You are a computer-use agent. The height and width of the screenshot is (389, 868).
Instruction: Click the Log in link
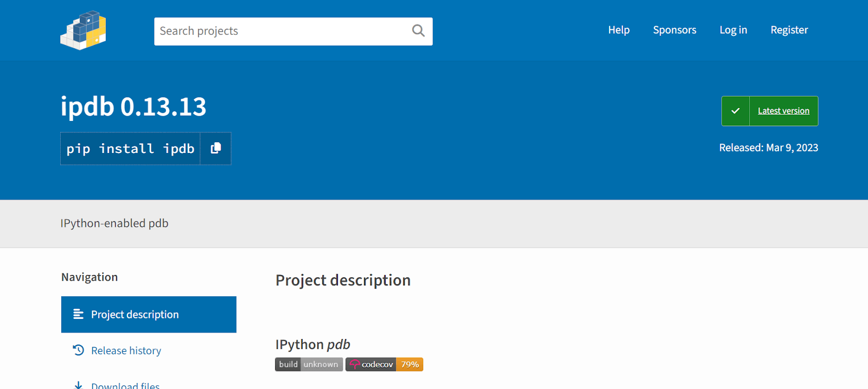(x=733, y=30)
